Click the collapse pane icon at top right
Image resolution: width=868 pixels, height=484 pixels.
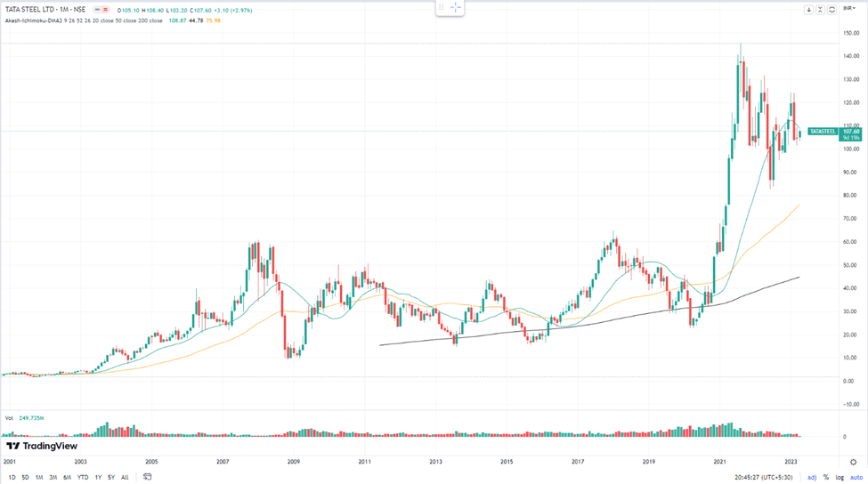point(820,10)
